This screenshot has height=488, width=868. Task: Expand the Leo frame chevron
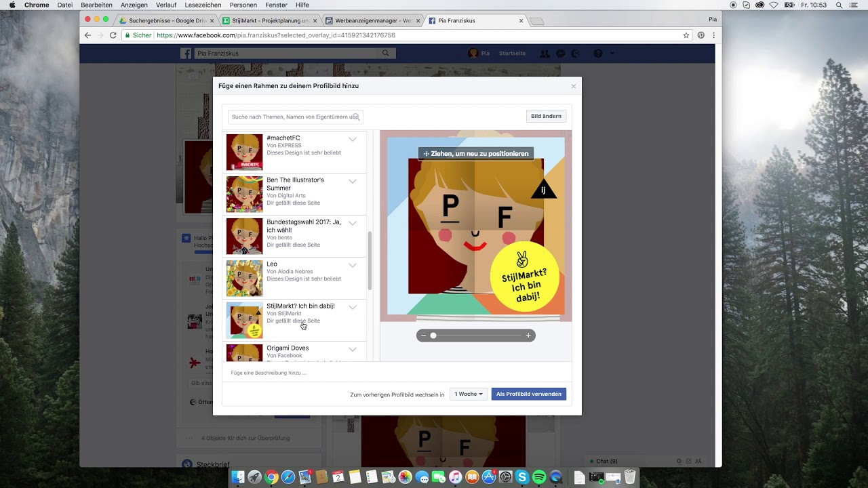pos(353,265)
